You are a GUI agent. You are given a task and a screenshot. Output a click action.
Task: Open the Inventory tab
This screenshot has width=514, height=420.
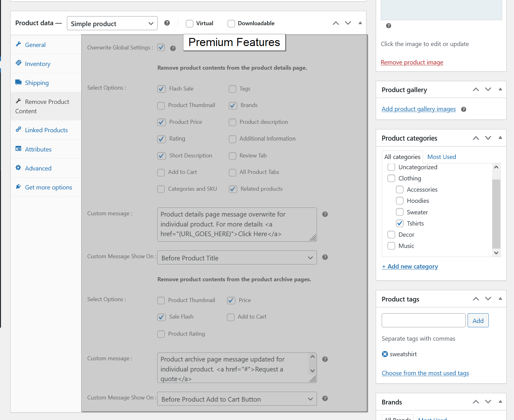click(38, 64)
